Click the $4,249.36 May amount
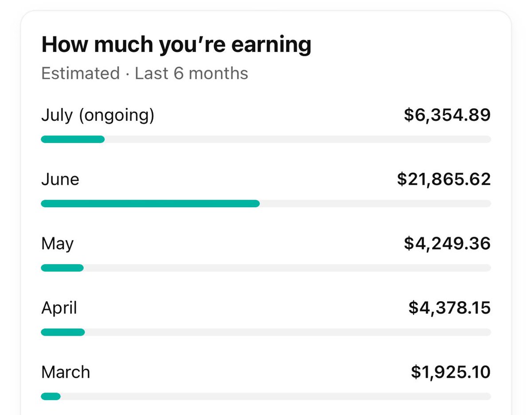Viewport: 532px width, 415px height. pos(447,244)
